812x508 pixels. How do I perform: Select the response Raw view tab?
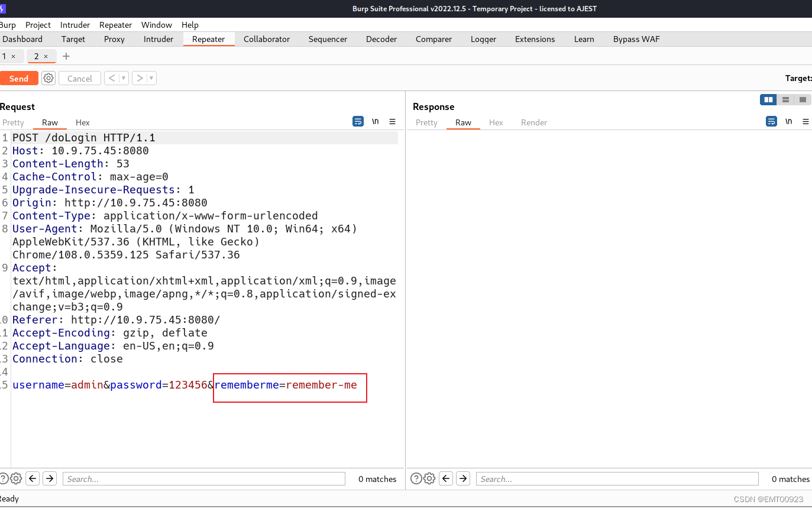point(463,122)
